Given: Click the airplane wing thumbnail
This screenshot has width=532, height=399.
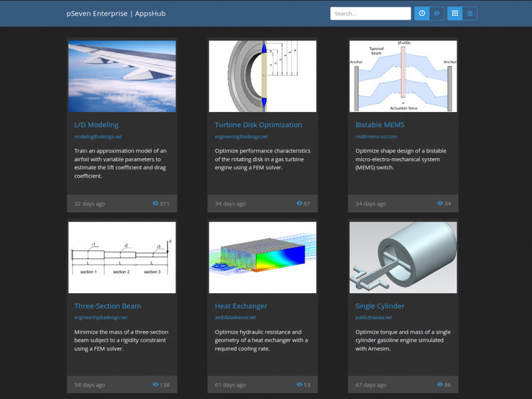Looking at the screenshot, I should point(122,76).
